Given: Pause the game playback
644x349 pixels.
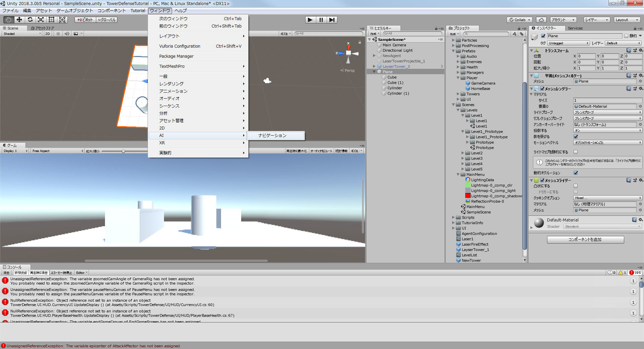Looking at the screenshot, I should (321, 20).
